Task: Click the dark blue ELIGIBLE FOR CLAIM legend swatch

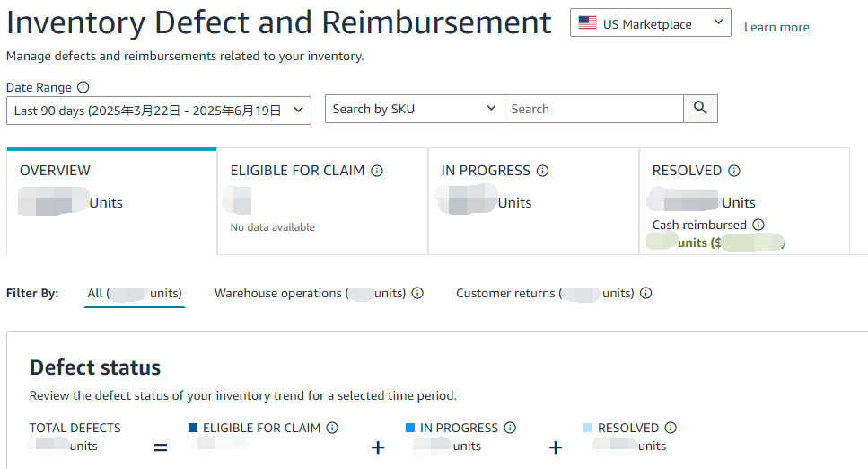Action: point(193,429)
